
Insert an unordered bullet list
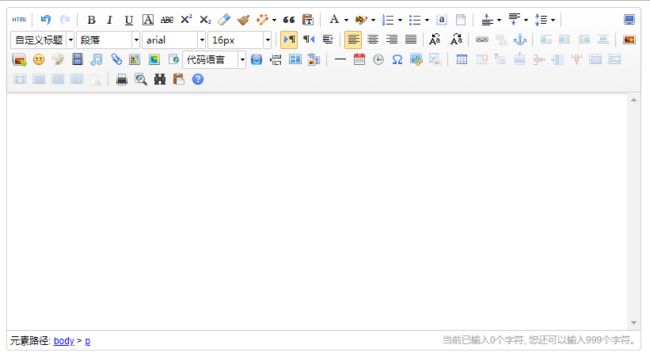(x=415, y=19)
